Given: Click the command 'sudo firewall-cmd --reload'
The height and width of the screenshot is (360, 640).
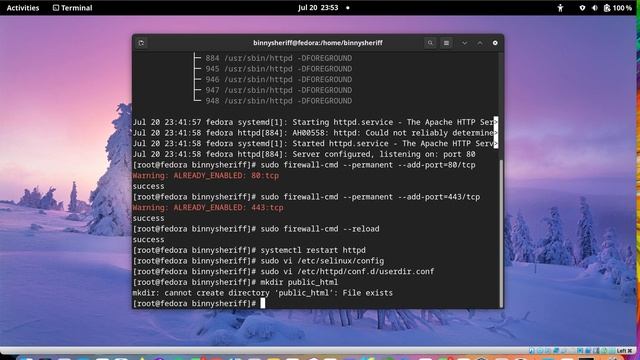Looking at the screenshot, I should tap(320, 229).
